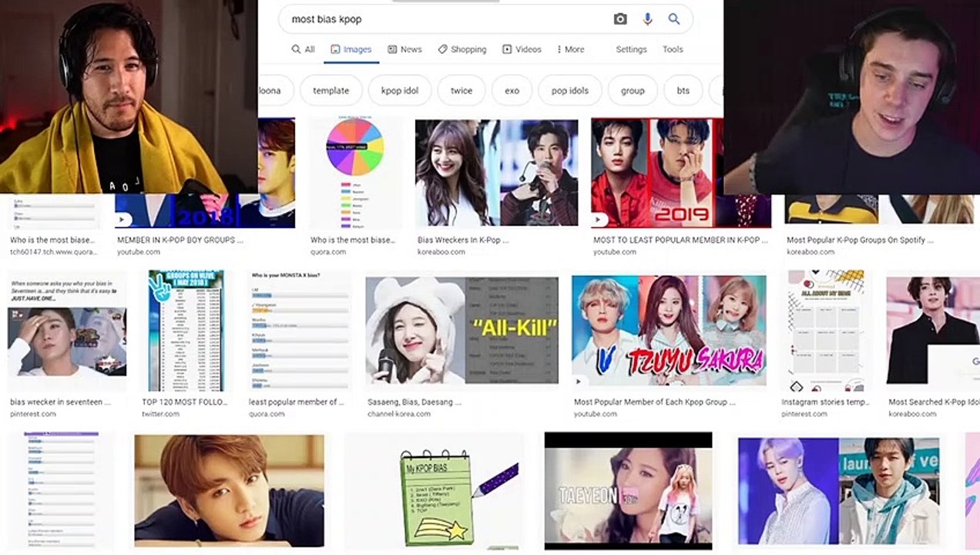The image size is (980, 555).
Task: Click 'MEMBER IN K-POP BOY GROUPS ...' caption
Action: click(x=180, y=240)
